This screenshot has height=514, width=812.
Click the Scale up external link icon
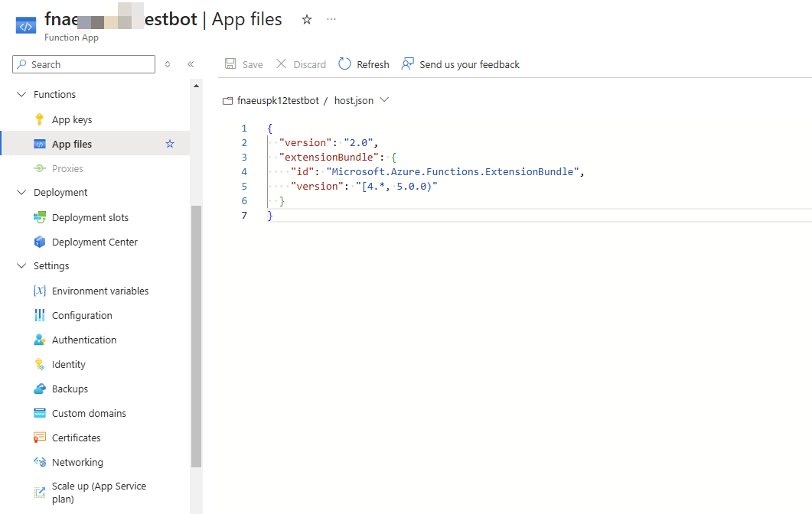pyautogui.click(x=39, y=493)
